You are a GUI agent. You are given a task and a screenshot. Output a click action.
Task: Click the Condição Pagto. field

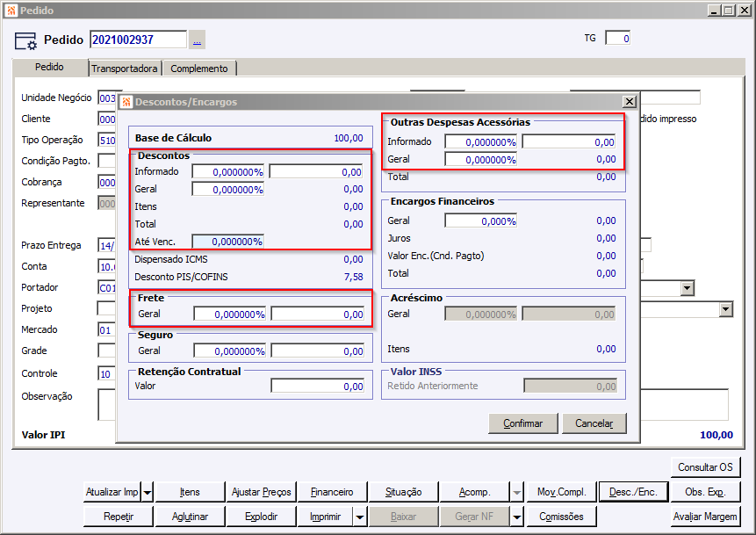point(107,161)
